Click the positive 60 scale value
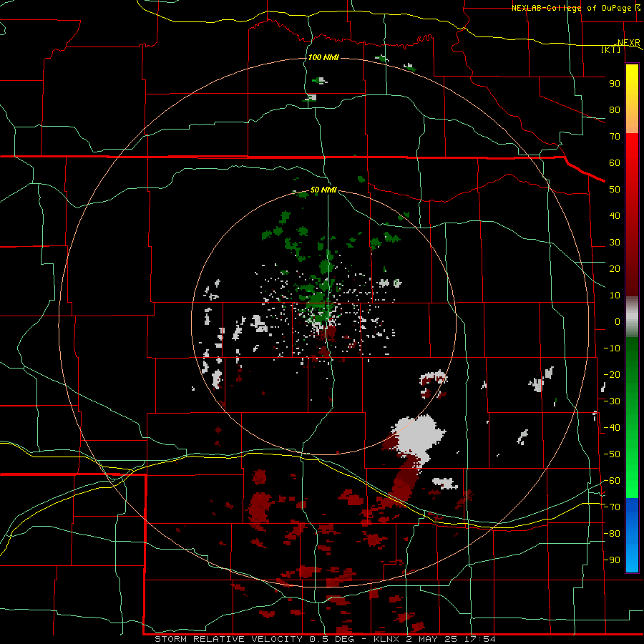Image resolution: width=644 pixels, height=644 pixels. pyautogui.click(x=615, y=163)
